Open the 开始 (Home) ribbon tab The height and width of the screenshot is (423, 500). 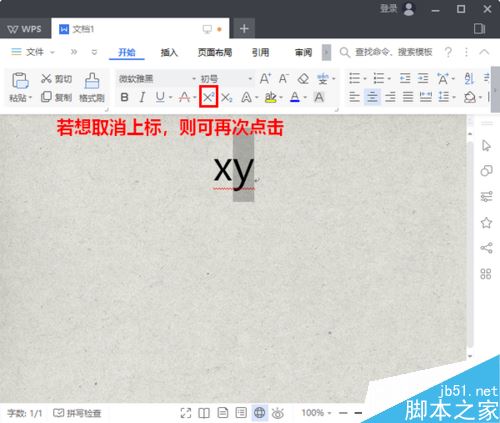(x=127, y=52)
